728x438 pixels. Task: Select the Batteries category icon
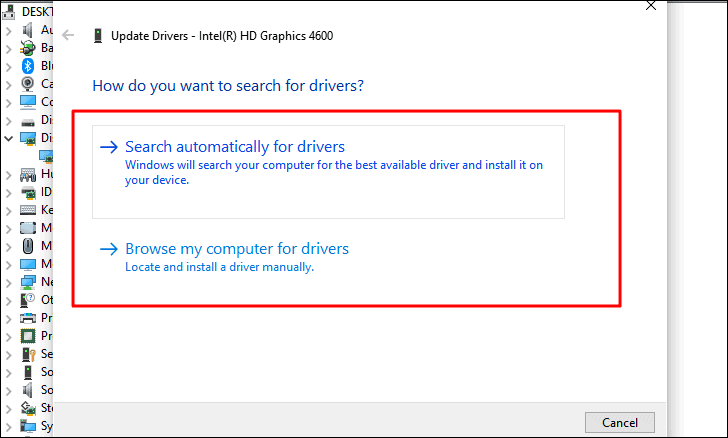pos(28,48)
